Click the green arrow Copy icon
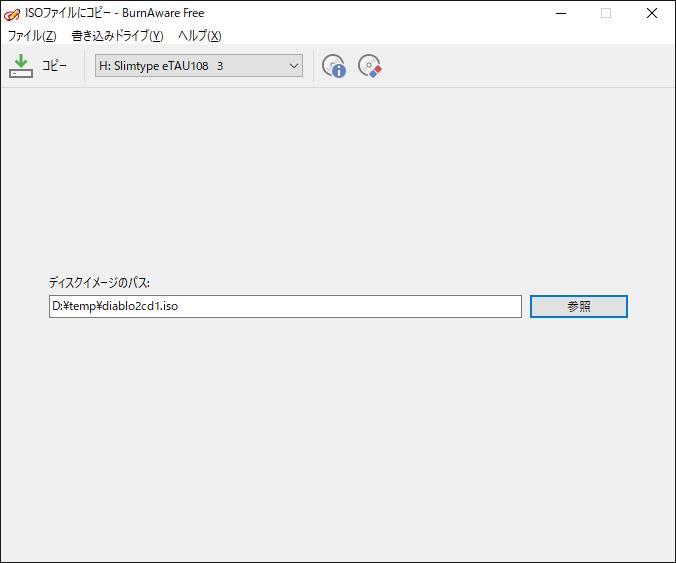 [21, 66]
